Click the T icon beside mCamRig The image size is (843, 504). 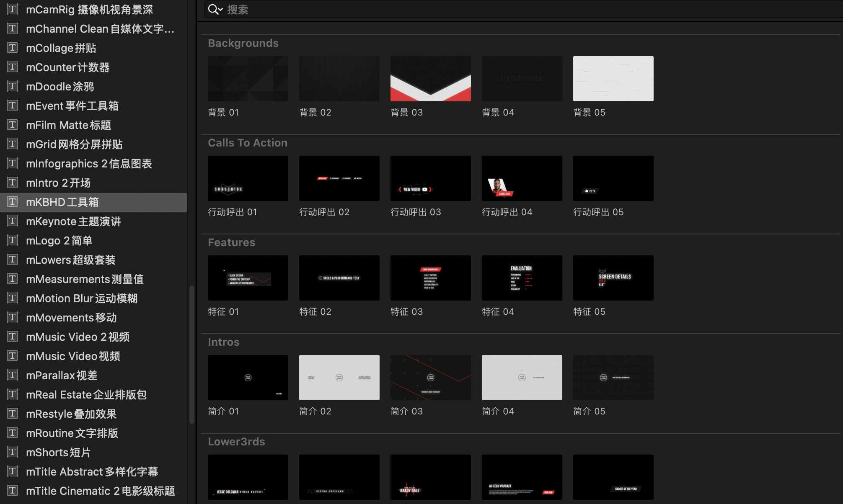13,9
